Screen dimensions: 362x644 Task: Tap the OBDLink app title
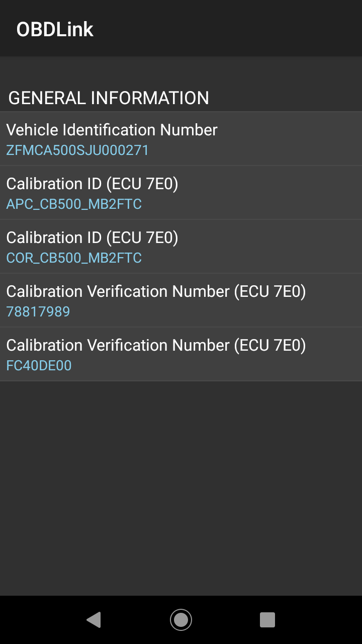55,29
